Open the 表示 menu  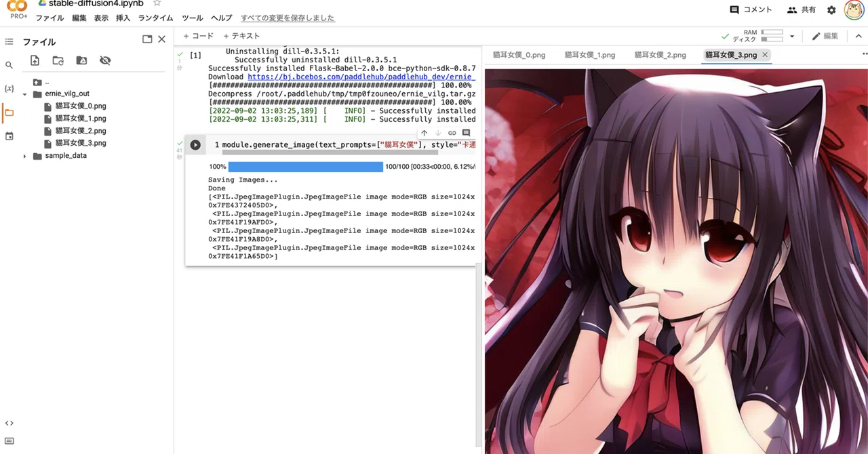coord(101,18)
